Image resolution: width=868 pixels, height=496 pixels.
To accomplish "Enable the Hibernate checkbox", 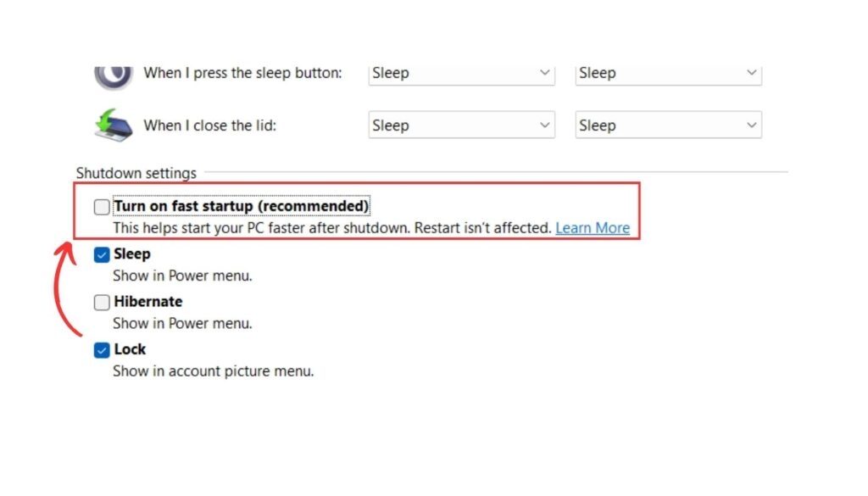I will point(102,302).
